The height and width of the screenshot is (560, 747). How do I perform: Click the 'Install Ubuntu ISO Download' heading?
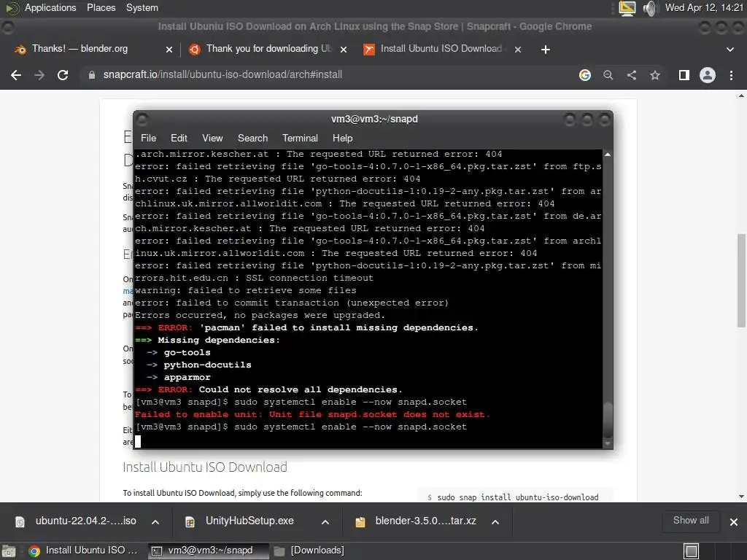(x=205, y=467)
